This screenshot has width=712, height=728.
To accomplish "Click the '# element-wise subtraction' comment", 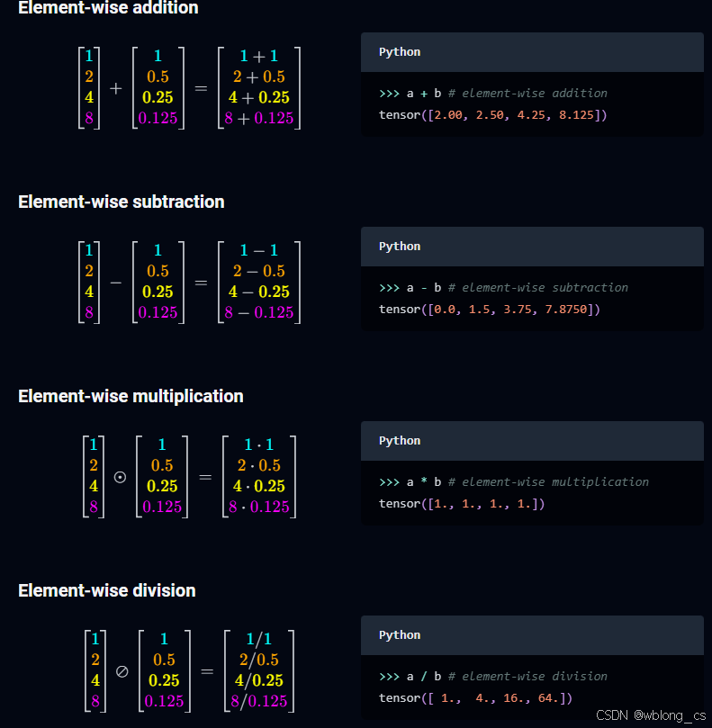I will pyautogui.click(x=538, y=288).
